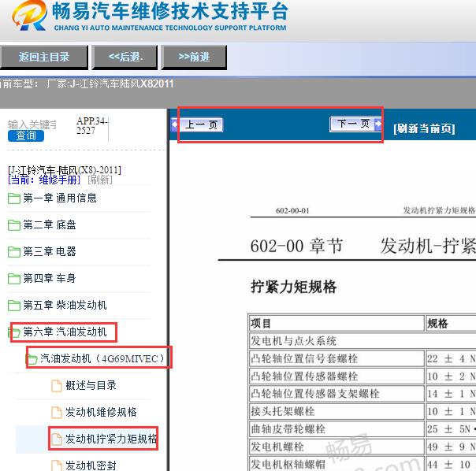Expand 第四章 车身 chapter
Viewport: 476px width, 471px height.
pos(50,278)
